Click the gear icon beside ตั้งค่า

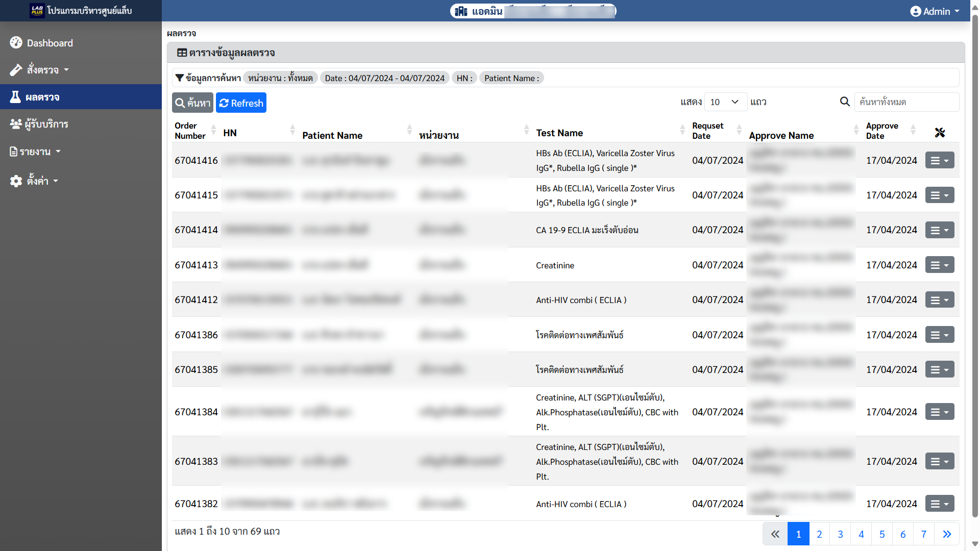tap(16, 181)
